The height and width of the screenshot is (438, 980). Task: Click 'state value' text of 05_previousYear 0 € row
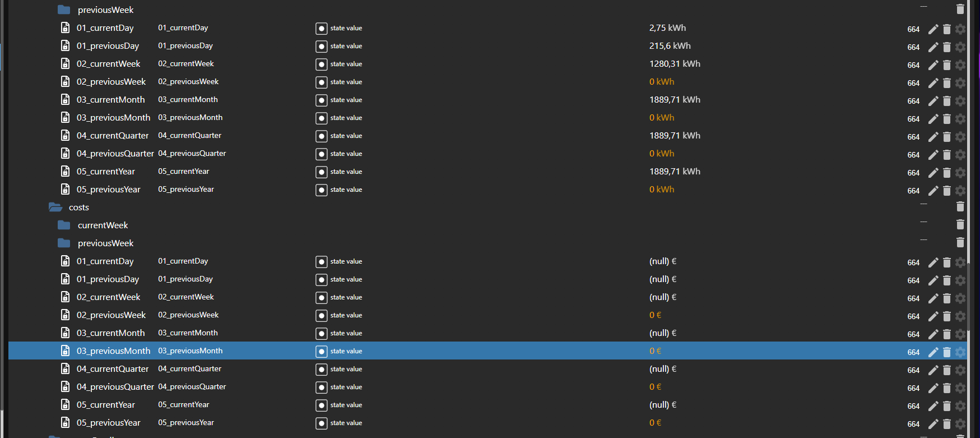tap(346, 423)
